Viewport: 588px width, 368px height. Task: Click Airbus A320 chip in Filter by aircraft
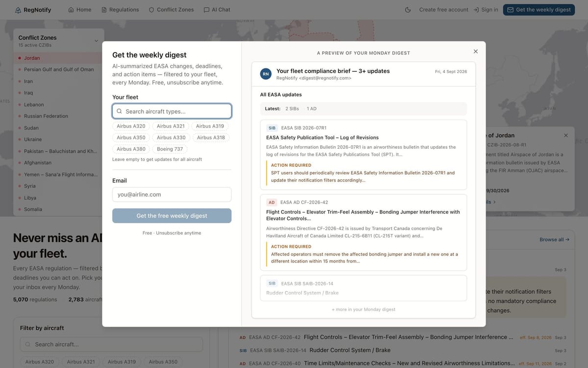tap(40, 362)
